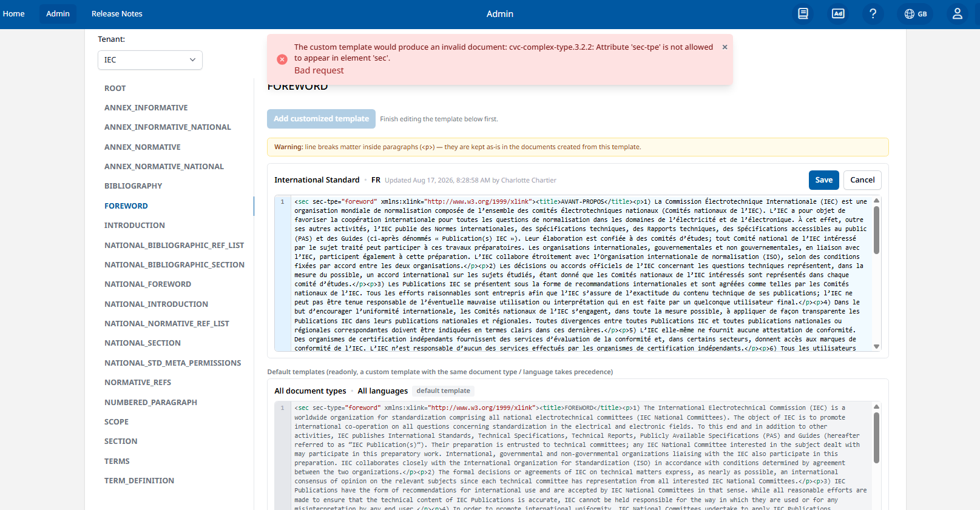Click the custom editor scroll-down arrow
This screenshot has height=510, width=980.
[x=876, y=347]
